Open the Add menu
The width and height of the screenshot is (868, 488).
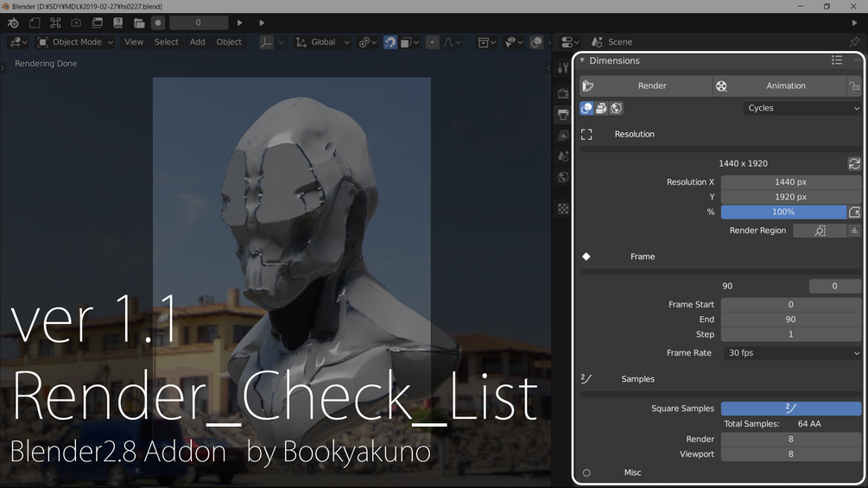pos(197,42)
